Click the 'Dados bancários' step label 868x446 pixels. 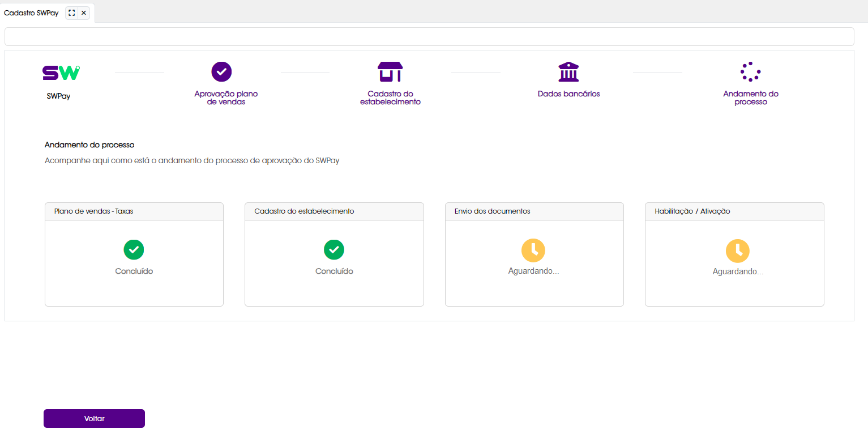(568, 94)
